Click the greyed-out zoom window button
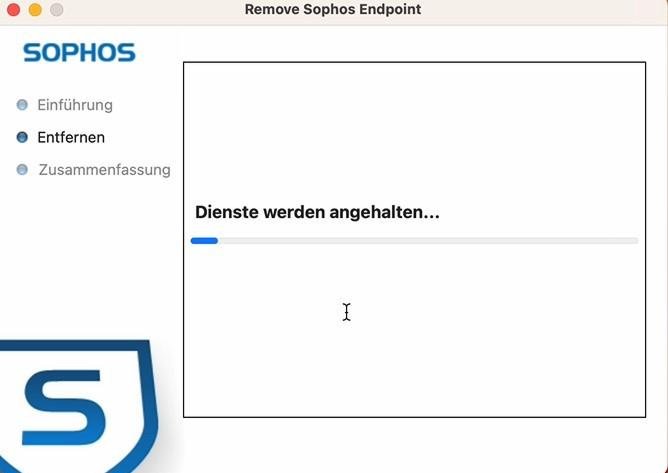 coord(57,9)
